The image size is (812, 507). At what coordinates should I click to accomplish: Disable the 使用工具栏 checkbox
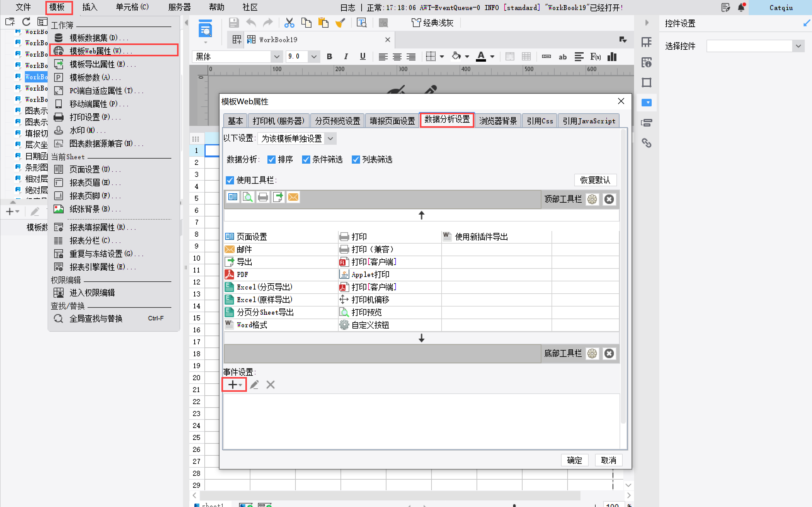pos(230,180)
